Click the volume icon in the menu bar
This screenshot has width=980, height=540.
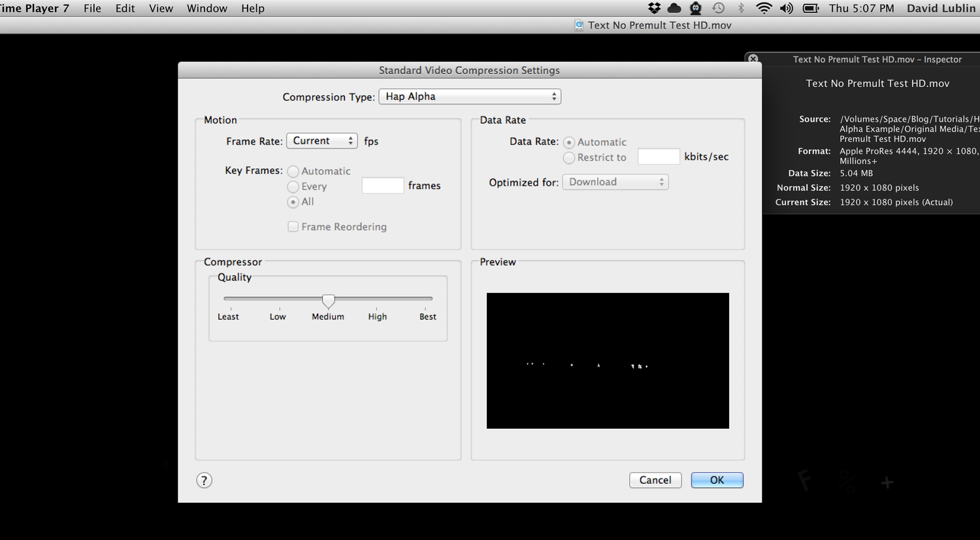pos(786,8)
